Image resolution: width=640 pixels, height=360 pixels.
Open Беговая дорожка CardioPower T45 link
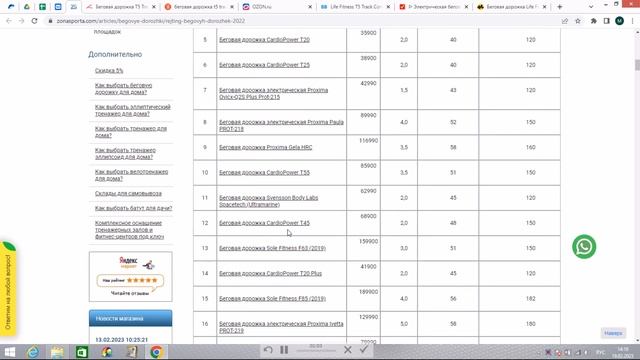point(264,223)
